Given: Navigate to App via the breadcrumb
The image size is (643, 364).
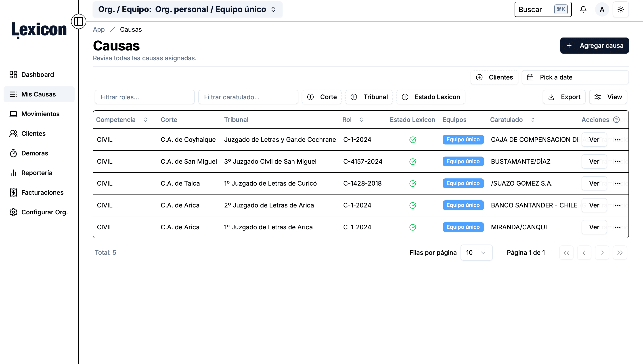Looking at the screenshot, I should coord(99,29).
